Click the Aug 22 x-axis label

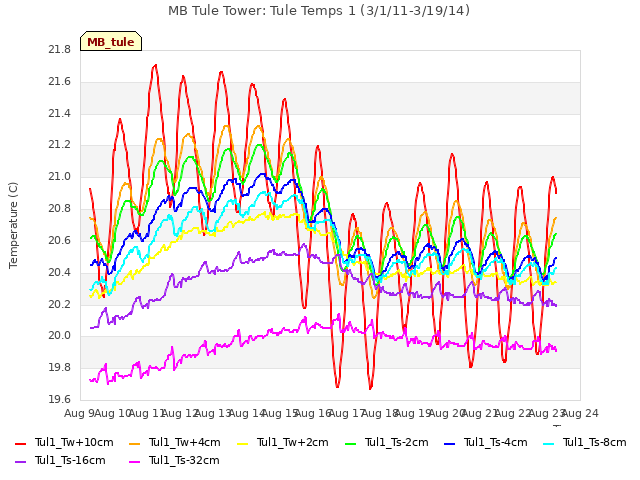click(513, 413)
